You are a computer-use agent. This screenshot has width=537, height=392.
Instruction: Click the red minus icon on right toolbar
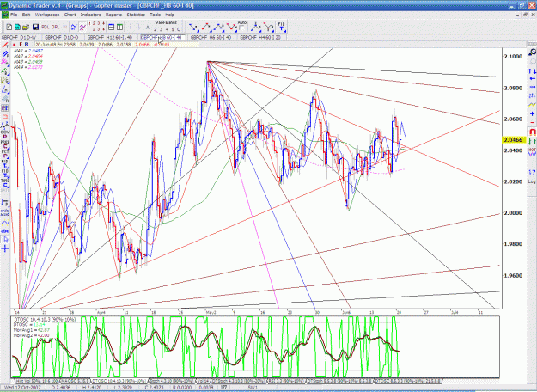point(532,122)
